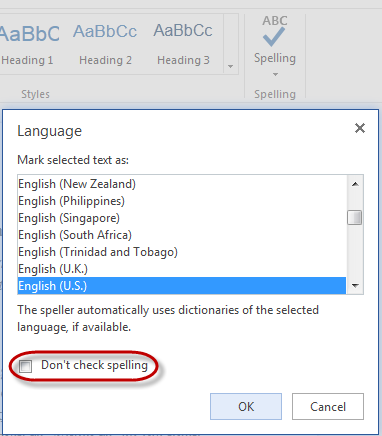
Task: Expand the Styles gallery arrow
Action: (230, 66)
